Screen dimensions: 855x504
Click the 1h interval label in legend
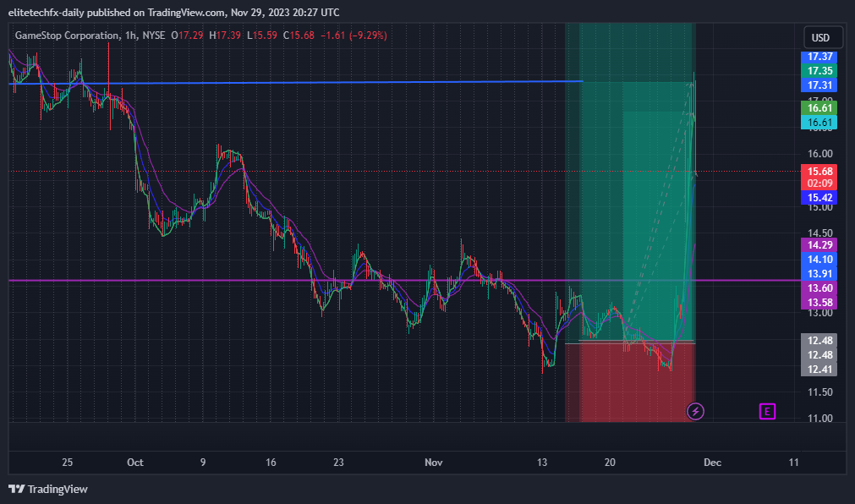coord(130,36)
